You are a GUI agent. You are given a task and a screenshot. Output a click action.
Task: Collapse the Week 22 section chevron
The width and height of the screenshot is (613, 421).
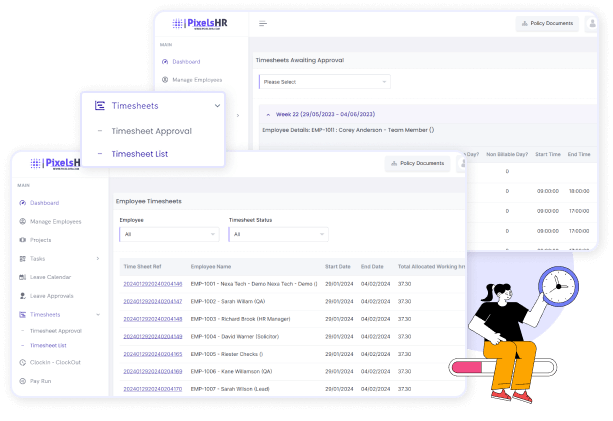tap(268, 115)
